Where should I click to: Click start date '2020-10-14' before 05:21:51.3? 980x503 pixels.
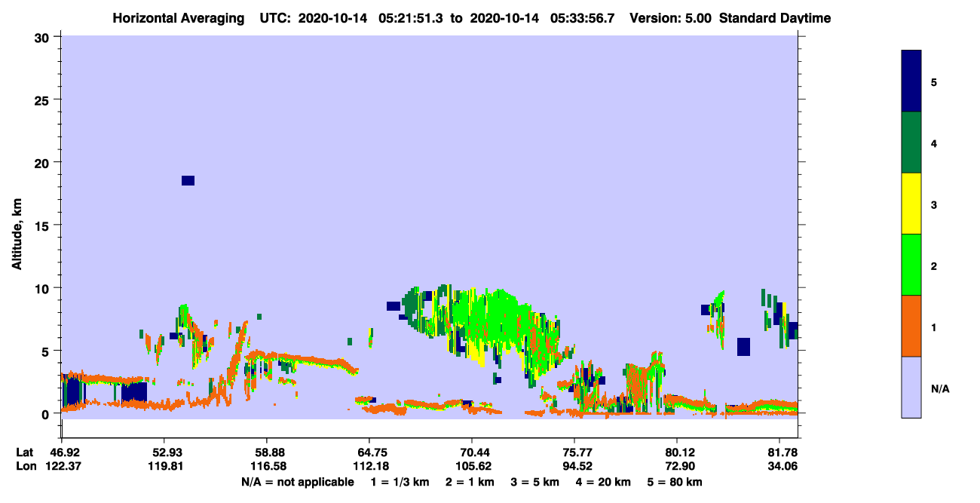coord(332,18)
